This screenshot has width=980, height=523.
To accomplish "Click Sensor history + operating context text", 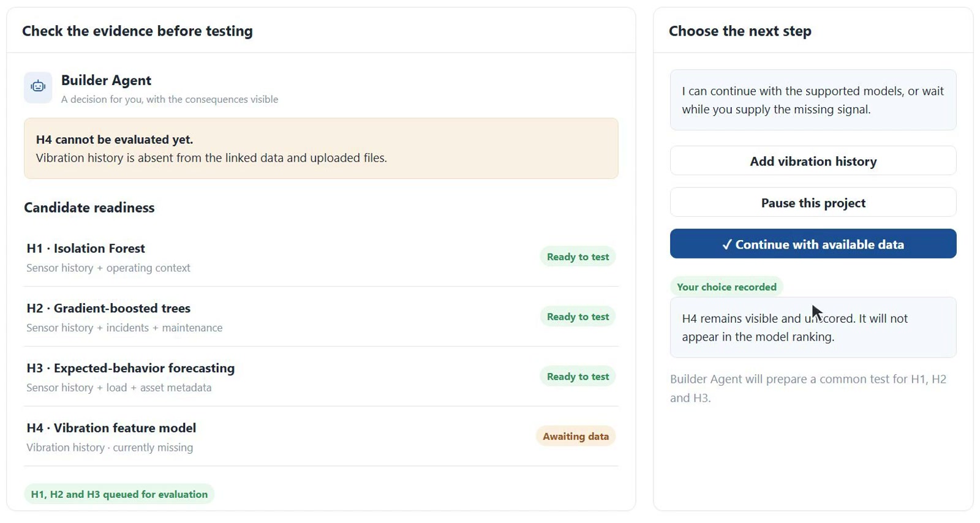I will pos(108,268).
